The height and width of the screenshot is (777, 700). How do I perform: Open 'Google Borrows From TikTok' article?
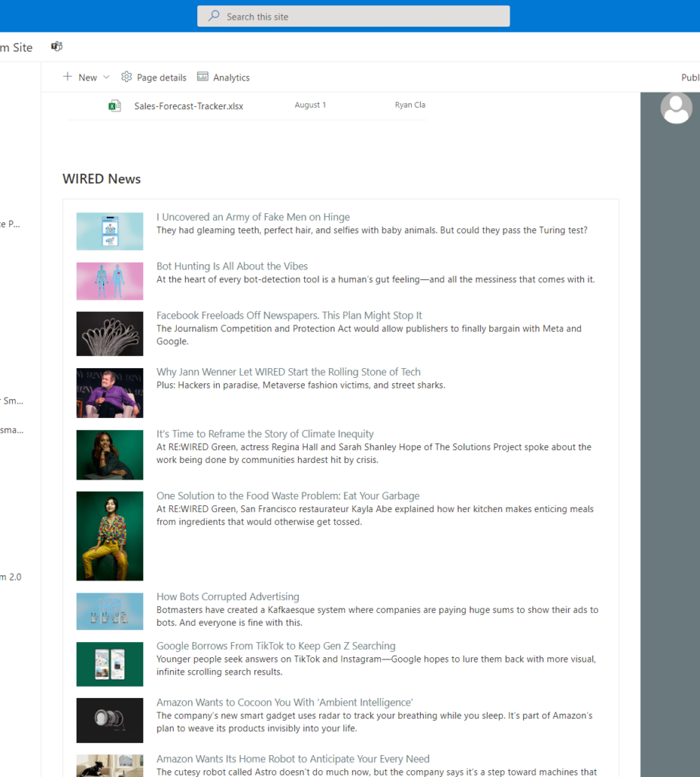pos(276,646)
